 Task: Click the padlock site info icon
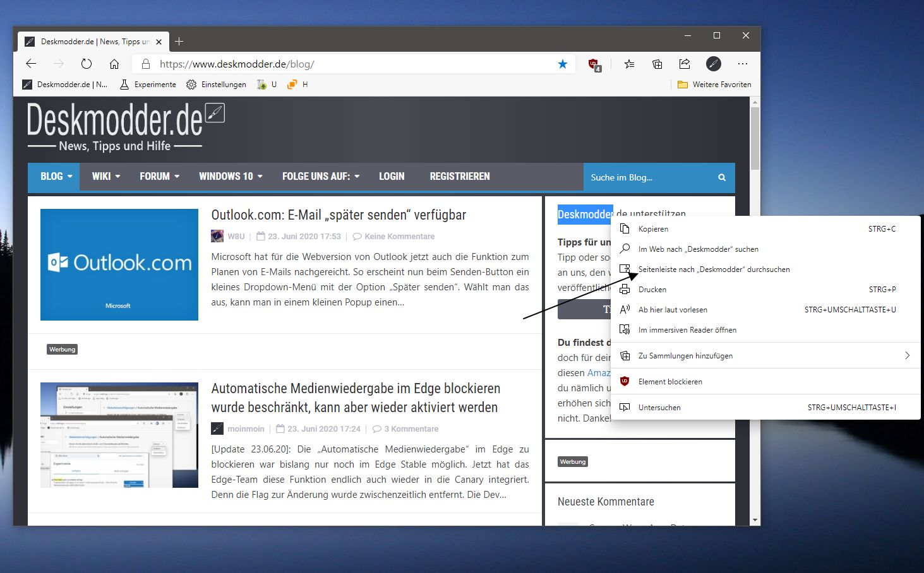[146, 64]
